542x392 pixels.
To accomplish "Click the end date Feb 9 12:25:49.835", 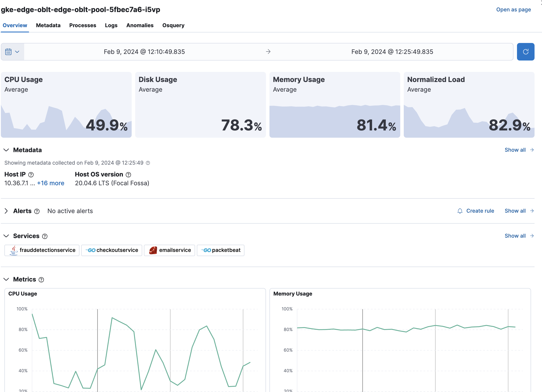I will 392,52.
